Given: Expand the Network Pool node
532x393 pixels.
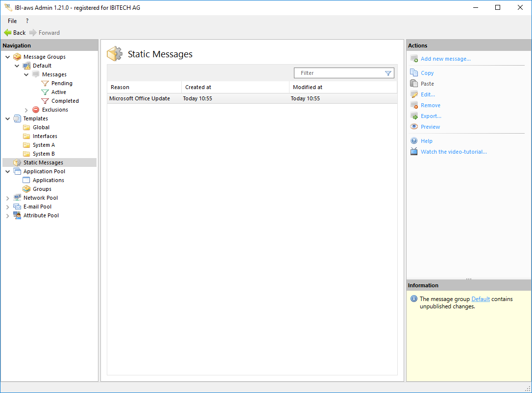Looking at the screenshot, I should 8,198.
